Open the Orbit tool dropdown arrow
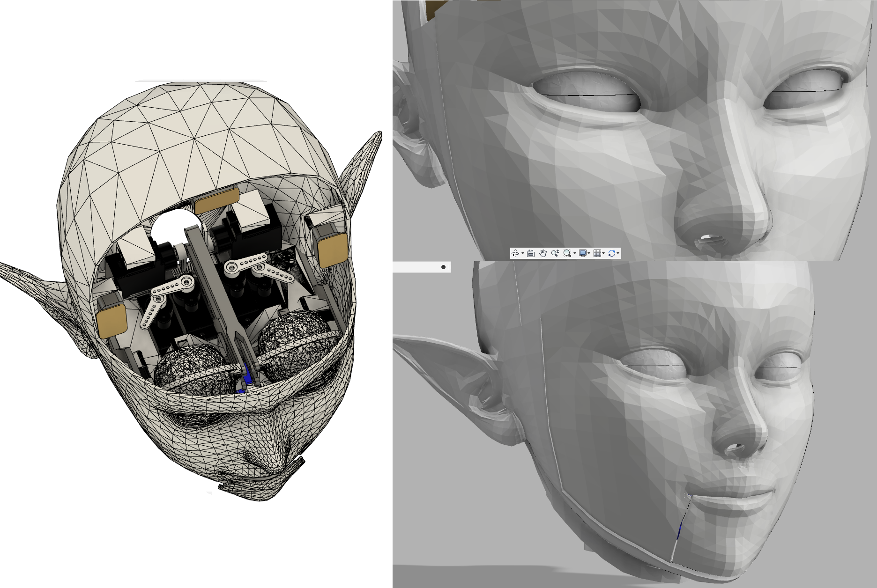Screen dimensions: 877x588 point(523,253)
